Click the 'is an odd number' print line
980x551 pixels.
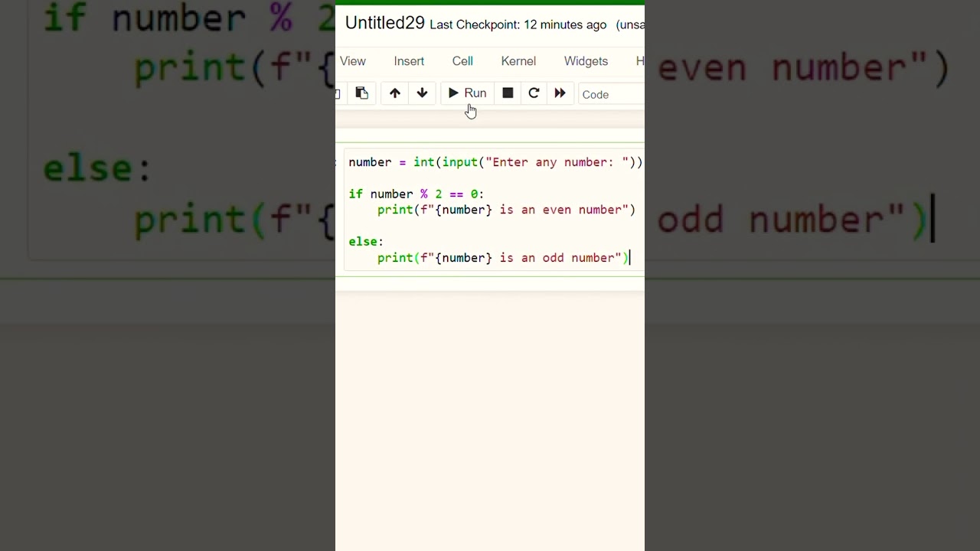click(x=502, y=258)
